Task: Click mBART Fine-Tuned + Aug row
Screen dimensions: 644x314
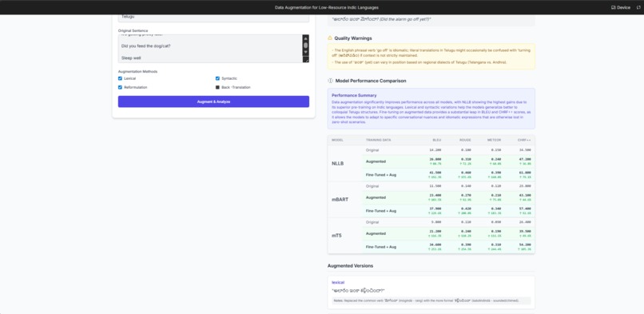Action: pyautogui.click(x=449, y=211)
